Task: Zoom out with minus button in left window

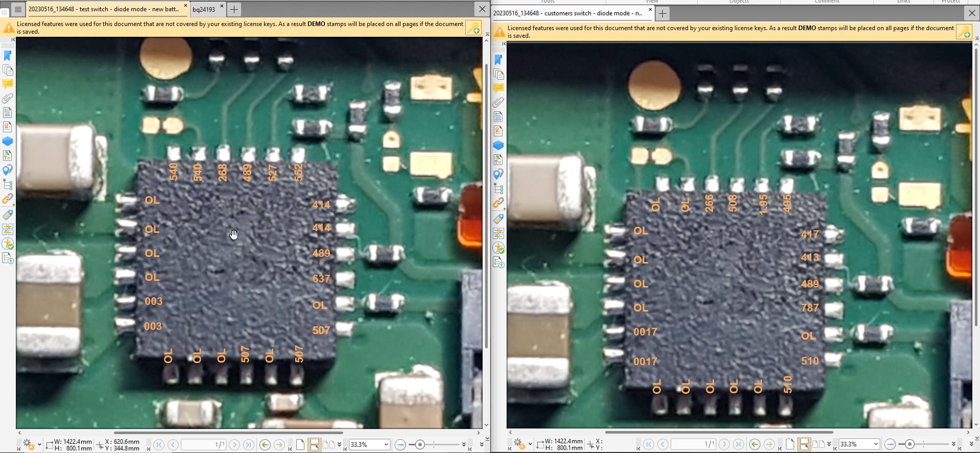Action: pos(400,445)
